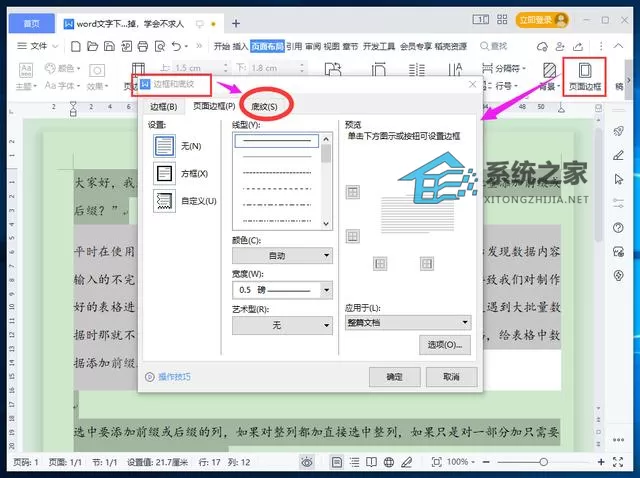Viewport: 640px width, 478px height.
Task: Choose the 自定义(U) custom border setting
Action: (x=164, y=201)
